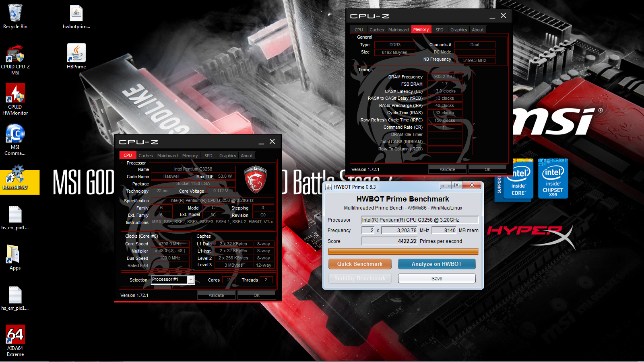Click the Threads count value in CPU-Z

point(266,280)
